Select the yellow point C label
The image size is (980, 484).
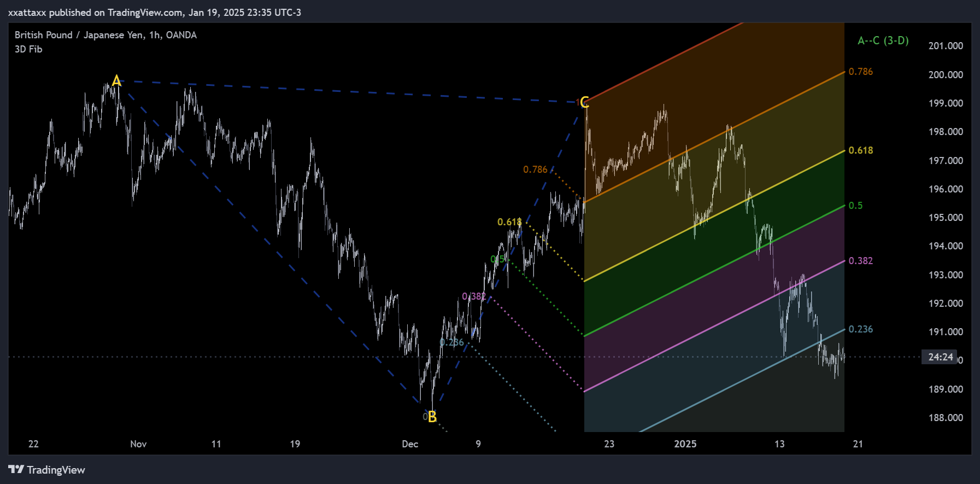pyautogui.click(x=584, y=102)
